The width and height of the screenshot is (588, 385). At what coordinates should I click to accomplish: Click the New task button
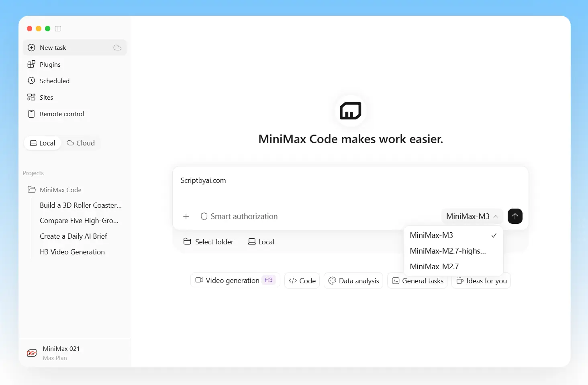(75, 47)
